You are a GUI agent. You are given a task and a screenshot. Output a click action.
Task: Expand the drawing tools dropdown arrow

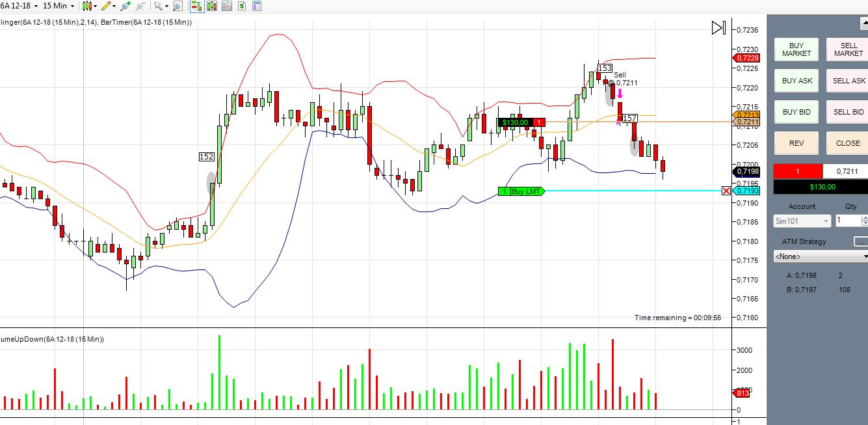pos(114,6)
